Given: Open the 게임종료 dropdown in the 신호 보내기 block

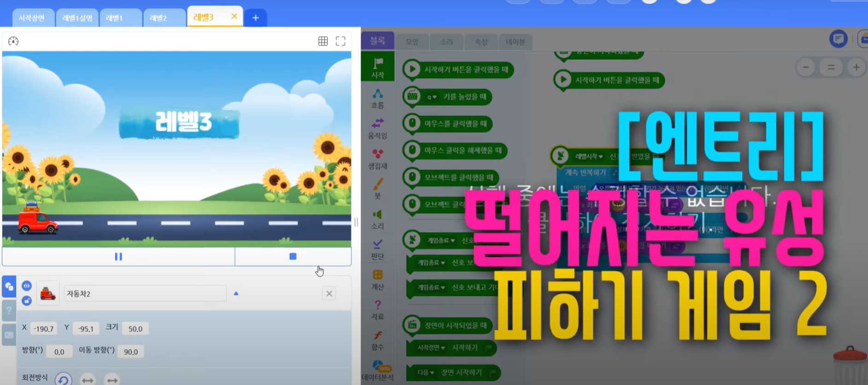Looking at the screenshot, I should [x=431, y=263].
